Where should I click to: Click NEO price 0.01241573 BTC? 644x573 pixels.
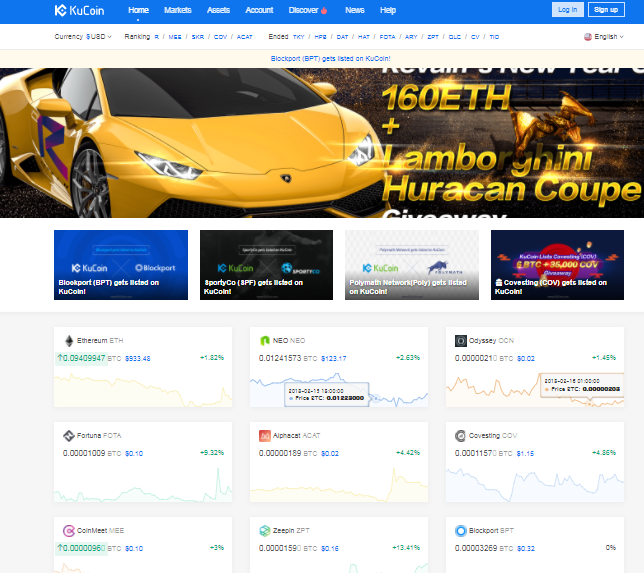click(x=288, y=358)
